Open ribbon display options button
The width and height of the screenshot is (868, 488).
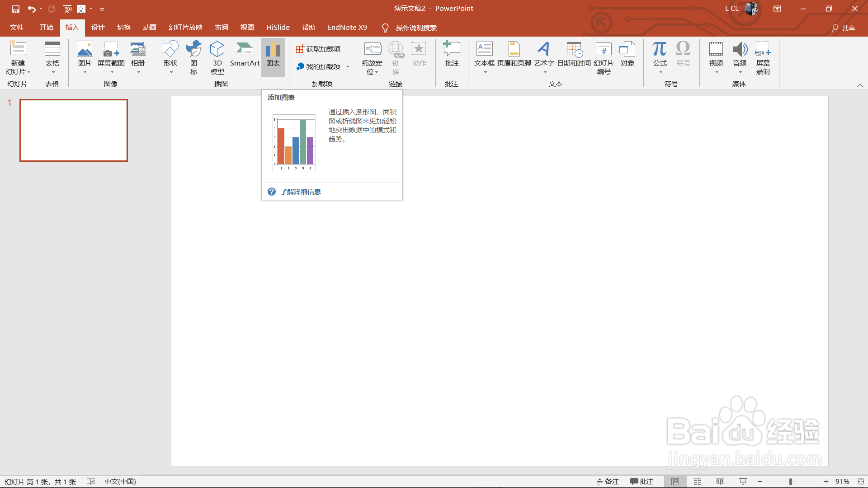coord(777,9)
